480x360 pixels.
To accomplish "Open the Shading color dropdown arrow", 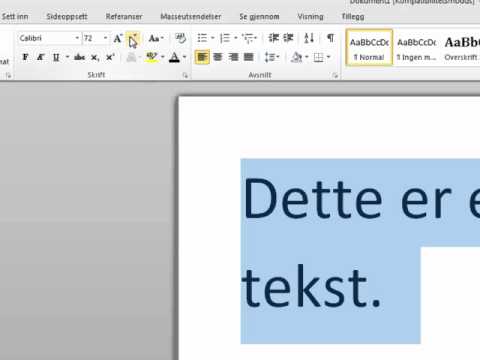I will (x=307, y=57).
